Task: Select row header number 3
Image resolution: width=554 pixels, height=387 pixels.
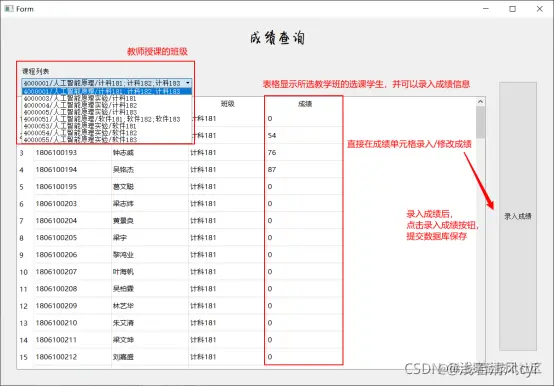Action: pos(25,153)
